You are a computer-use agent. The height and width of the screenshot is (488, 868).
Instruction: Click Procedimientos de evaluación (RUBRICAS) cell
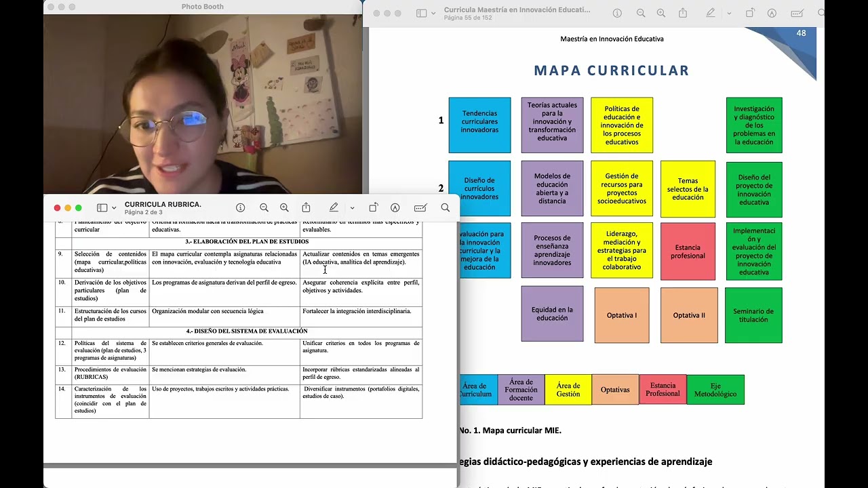[111, 373]
